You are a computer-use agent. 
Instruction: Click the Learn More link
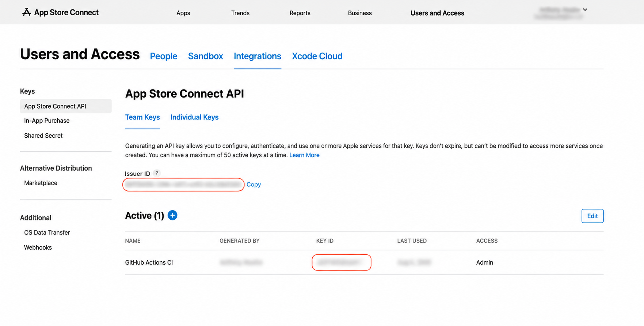coord(304,155)
